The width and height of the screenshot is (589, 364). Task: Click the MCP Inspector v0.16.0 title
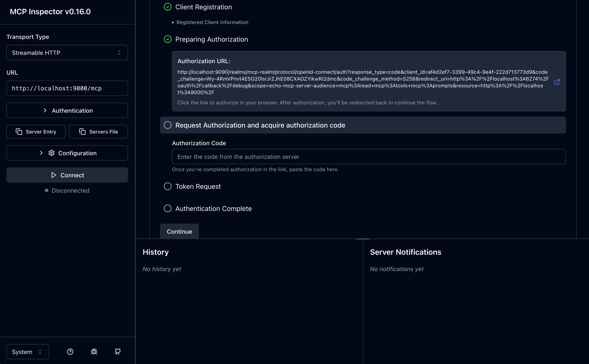[x=50, y=11]
